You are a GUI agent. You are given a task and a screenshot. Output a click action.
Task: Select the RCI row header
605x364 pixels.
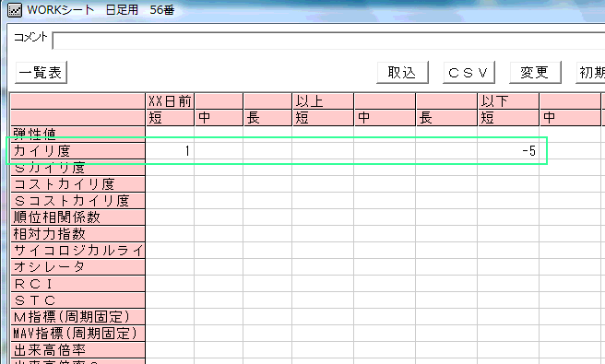(78, 284)
